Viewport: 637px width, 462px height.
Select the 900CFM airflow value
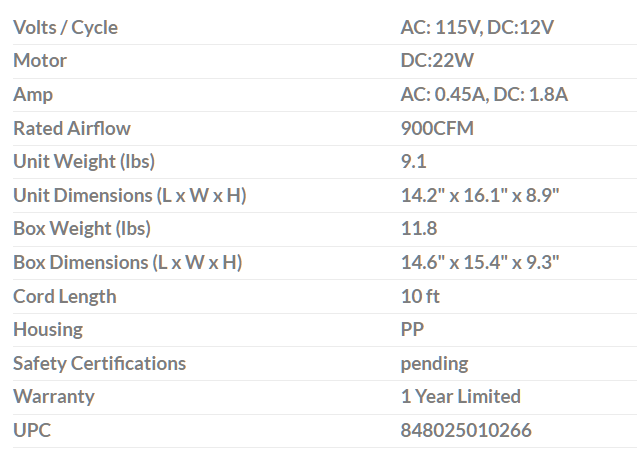[x=437, y=128]
